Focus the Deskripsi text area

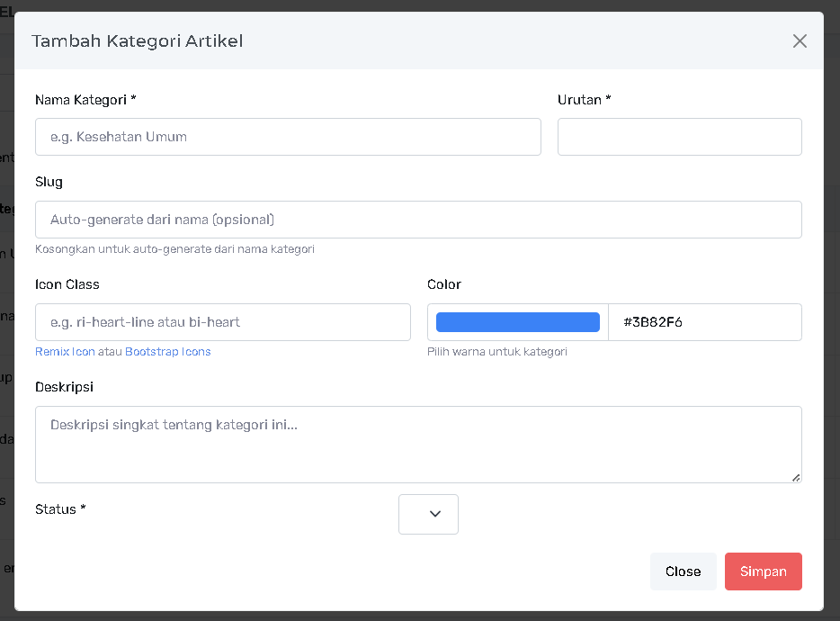(418, 444)
